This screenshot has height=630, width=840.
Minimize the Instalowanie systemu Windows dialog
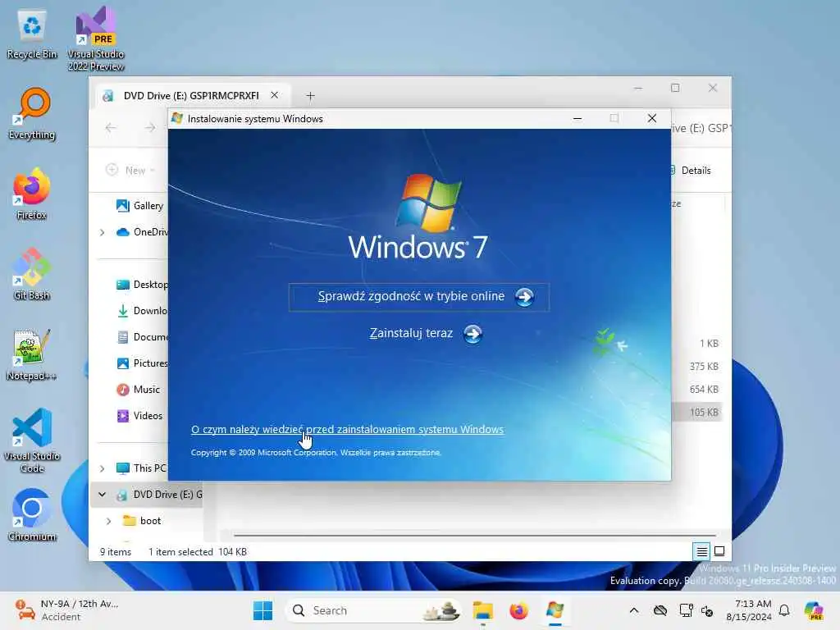point(577,118)
